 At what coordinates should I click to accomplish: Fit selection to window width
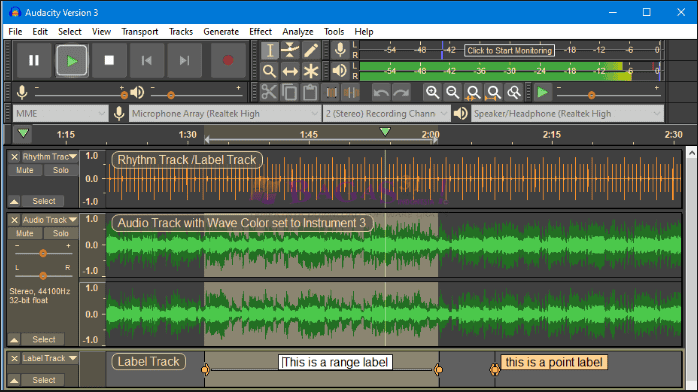[473, 93]
